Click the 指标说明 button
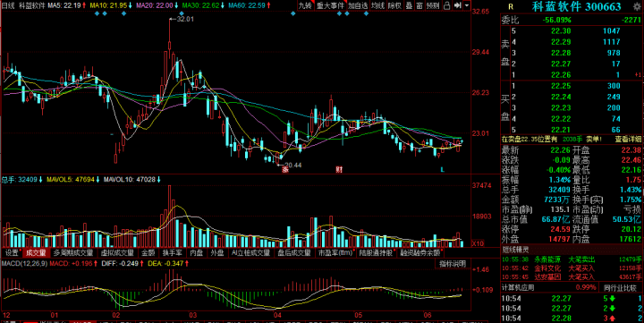 pyautogui.click(x=453, y=264)
